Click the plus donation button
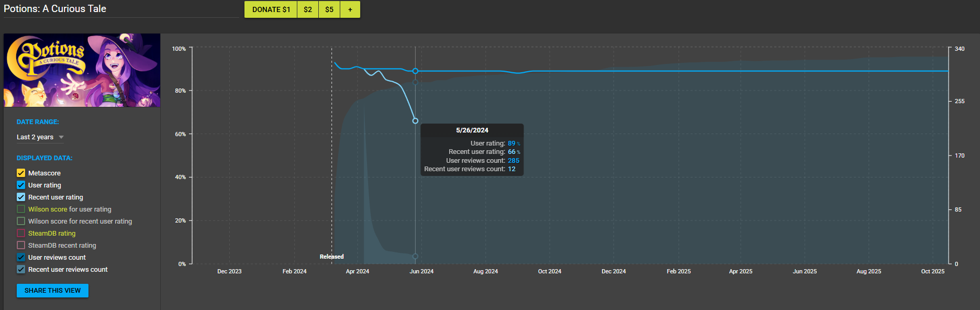980x310 pixels. pyautogui.click(x=350, y=9)
